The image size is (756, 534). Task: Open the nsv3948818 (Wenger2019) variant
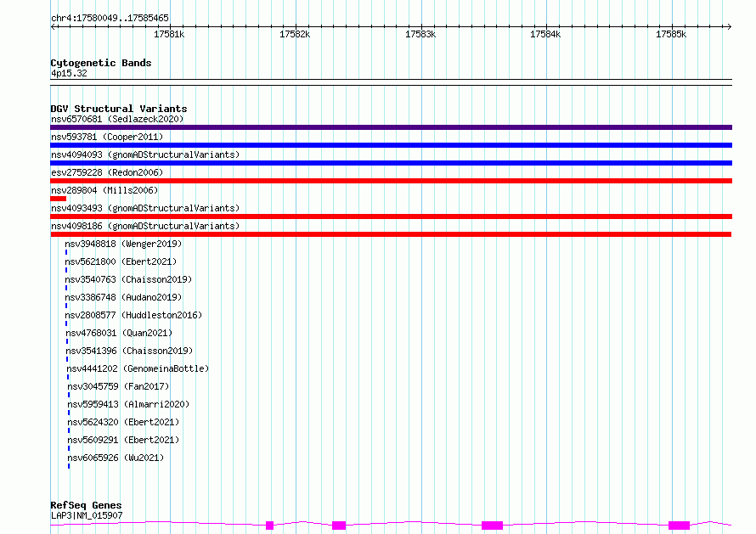coord(123,244)
